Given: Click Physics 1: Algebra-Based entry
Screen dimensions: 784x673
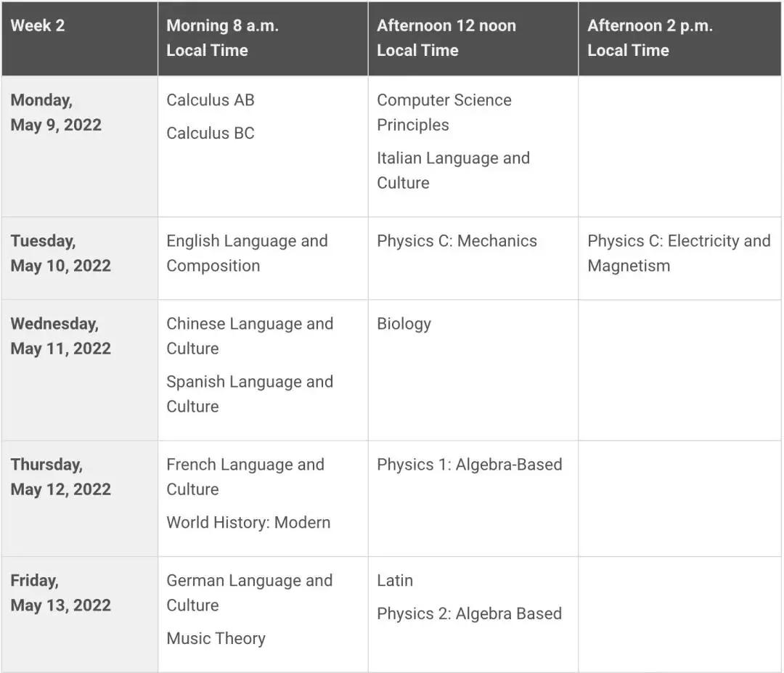Looking at the screenshot, I should [x=469, y=465].
